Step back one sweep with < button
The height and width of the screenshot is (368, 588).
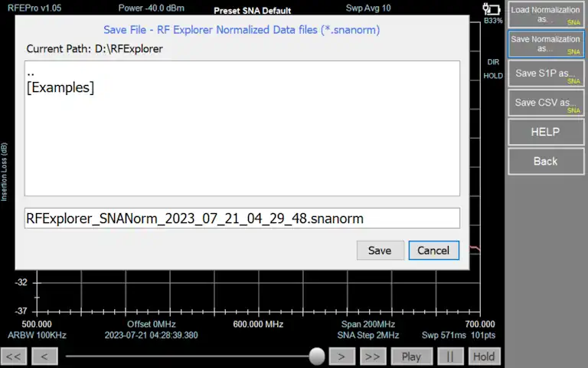pos(44,356)
